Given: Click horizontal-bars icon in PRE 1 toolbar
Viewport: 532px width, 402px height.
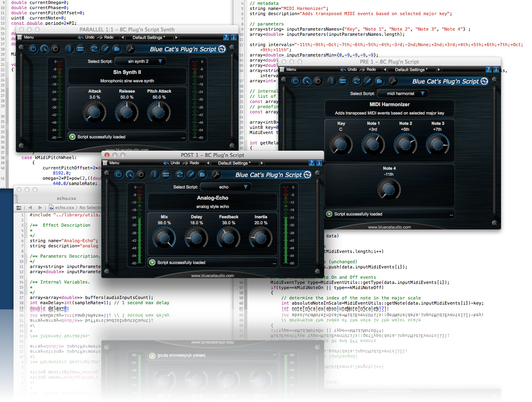Looking at the screenshot, I should point(343,81).
